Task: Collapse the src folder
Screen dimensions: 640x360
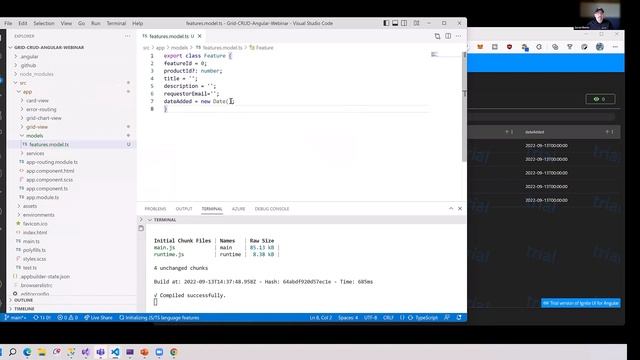Action: tap(23, 83)
